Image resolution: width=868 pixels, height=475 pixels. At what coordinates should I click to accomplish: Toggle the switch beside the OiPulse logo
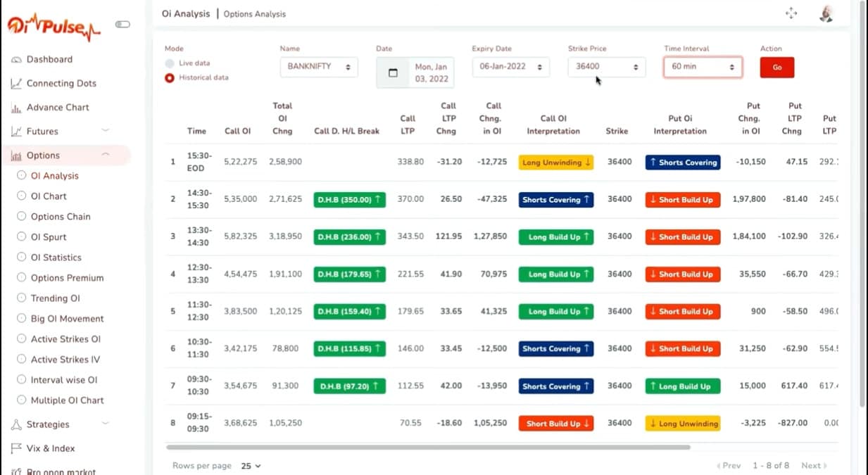(122, 23)
